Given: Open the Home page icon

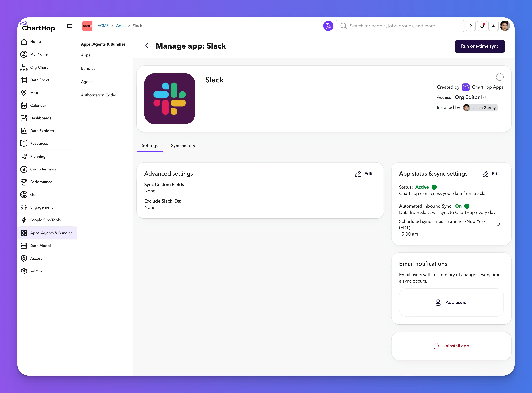Looking at the screenshot, I should point(24,42).
